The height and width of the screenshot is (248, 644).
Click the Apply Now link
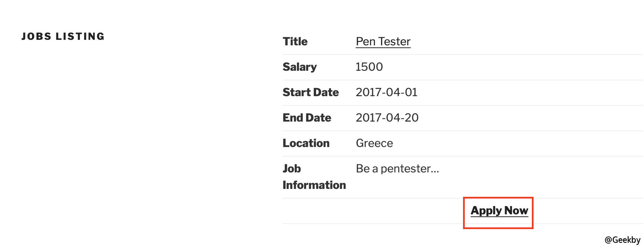click(x=499, y=211)
